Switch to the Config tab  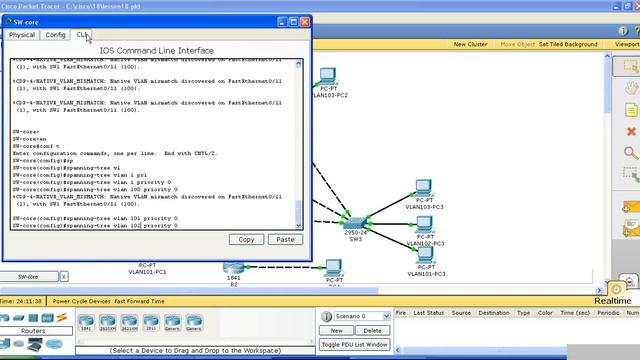pyautogui.click(x=56, y=35)
